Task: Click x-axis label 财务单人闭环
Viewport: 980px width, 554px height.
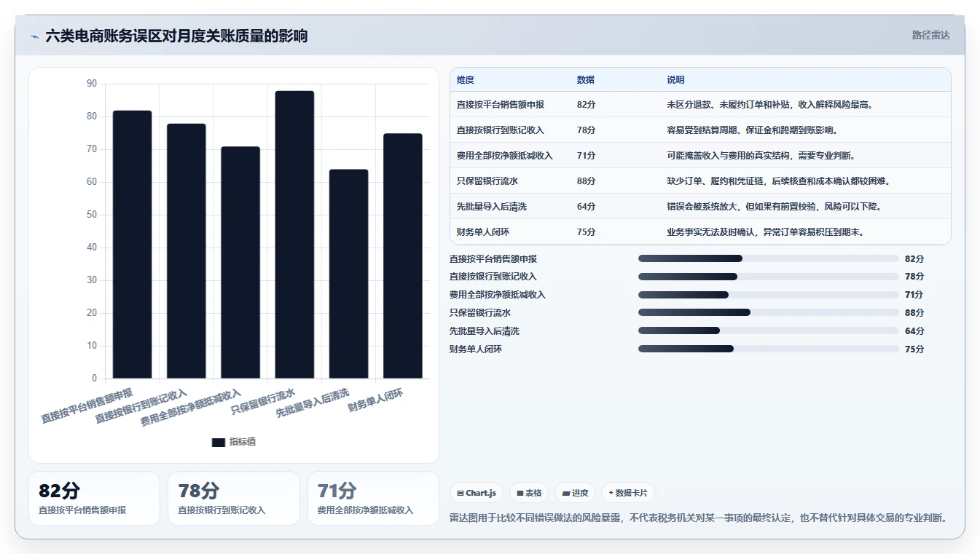Action: coord(375,399)
